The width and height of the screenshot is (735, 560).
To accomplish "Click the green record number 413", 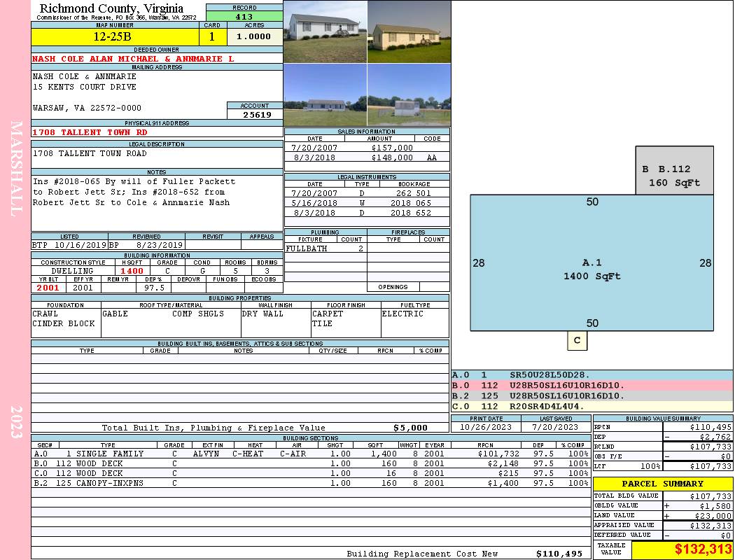I will point(244,17).
